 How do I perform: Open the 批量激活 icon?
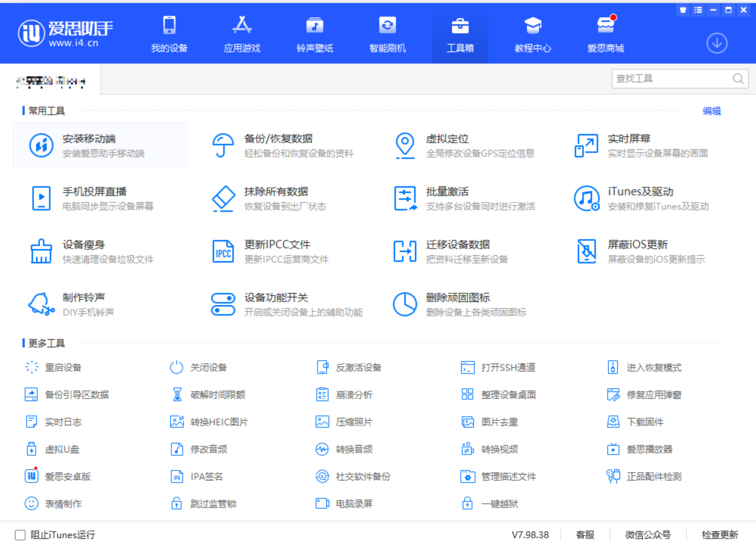click(x=405, y=198)
